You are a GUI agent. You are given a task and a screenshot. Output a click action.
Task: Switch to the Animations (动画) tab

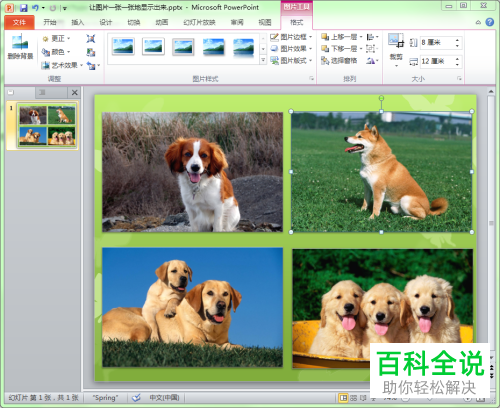tap(161, 22)
